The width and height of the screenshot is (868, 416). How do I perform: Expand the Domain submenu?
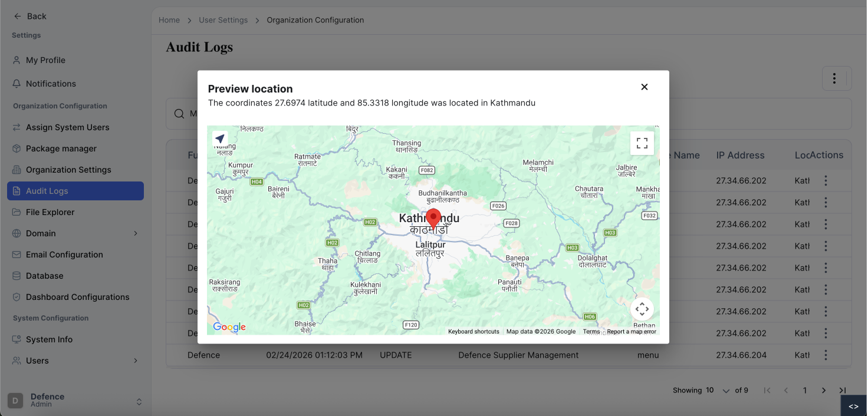[135, 233]
